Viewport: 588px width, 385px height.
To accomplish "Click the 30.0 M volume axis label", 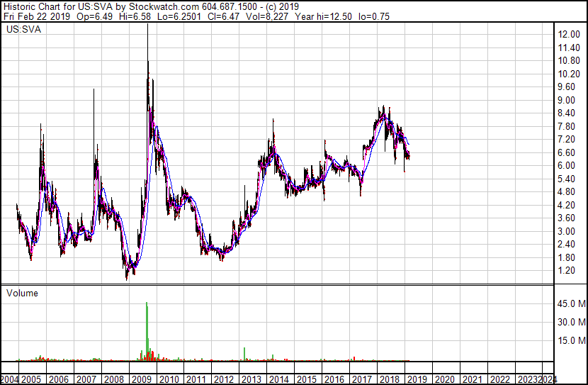I will 572,322.
